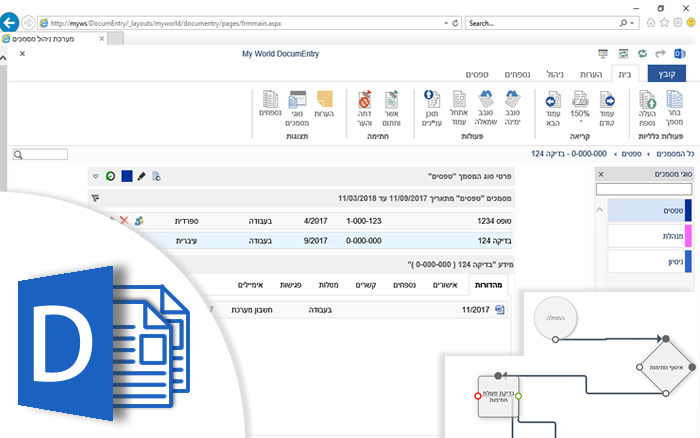
Task: Follow the טפסים breadcrumb link
Action: [x=632, y=154]
